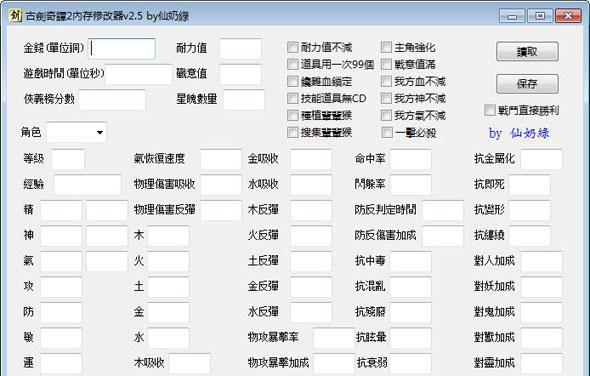Screen dimensions: 590x376
Task: Tick the 戰意值滿 checkbox
Action: pyautogui.click(x=386, y=64)
